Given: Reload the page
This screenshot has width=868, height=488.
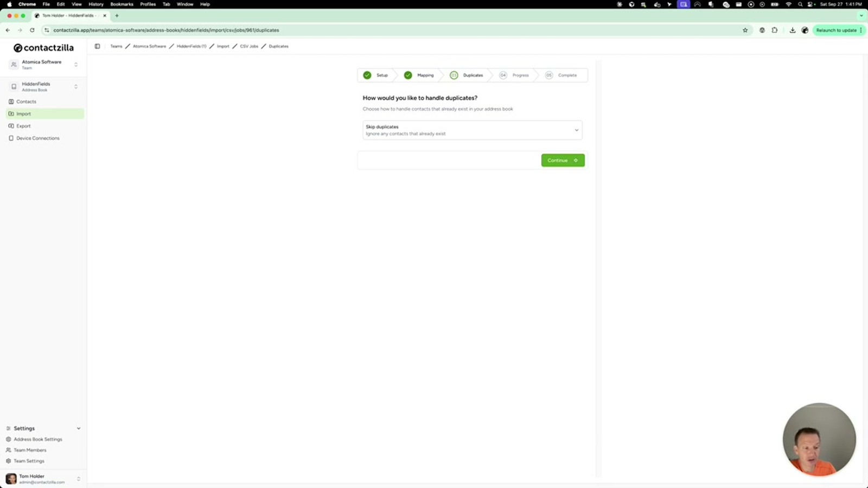Looking at the screenshot, I should (32, 30).
